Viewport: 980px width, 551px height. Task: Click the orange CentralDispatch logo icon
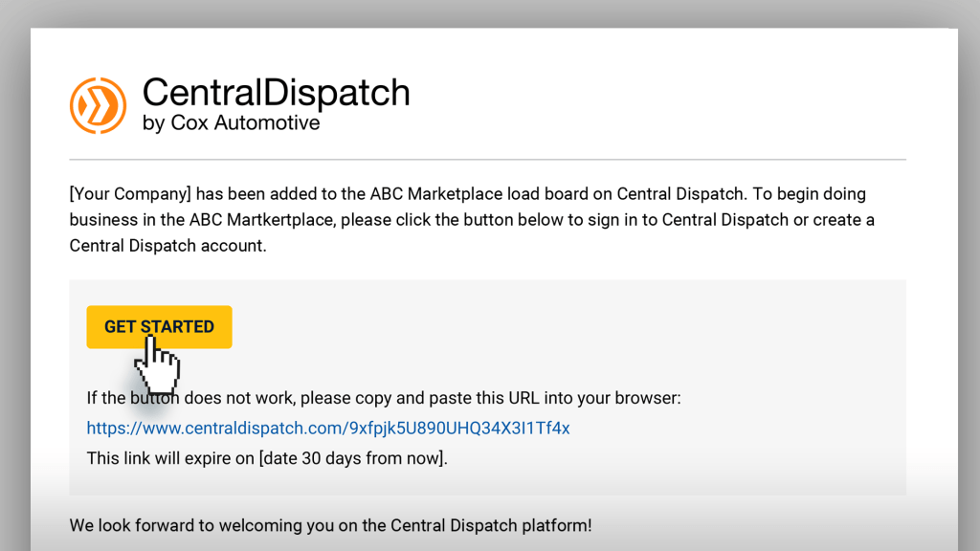click(x=98, y=105)
